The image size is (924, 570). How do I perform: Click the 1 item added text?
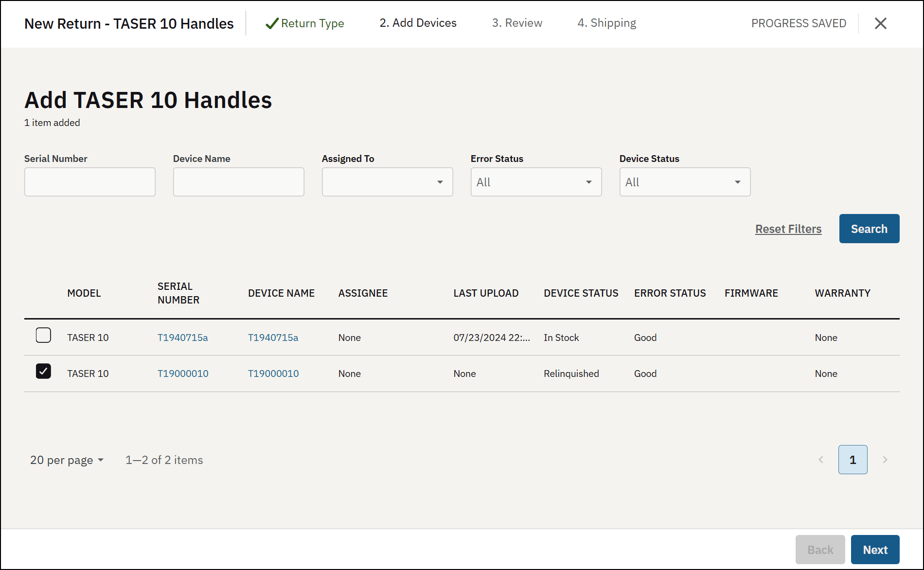tap(52, 123)
